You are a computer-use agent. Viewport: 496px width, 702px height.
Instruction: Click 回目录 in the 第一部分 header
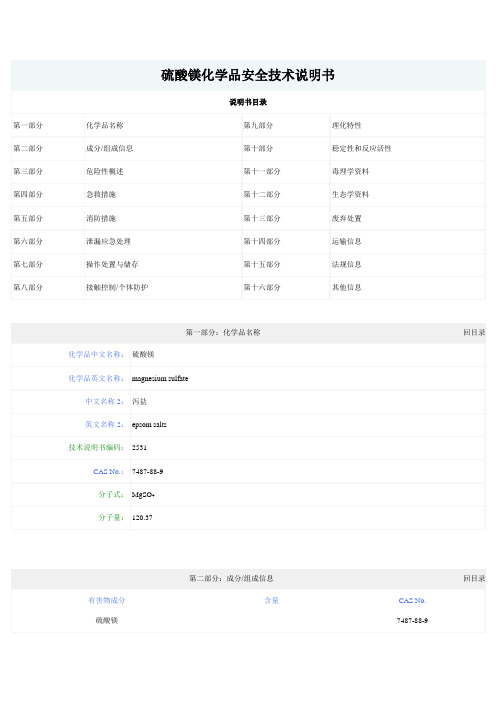click(x=474, y=332)
